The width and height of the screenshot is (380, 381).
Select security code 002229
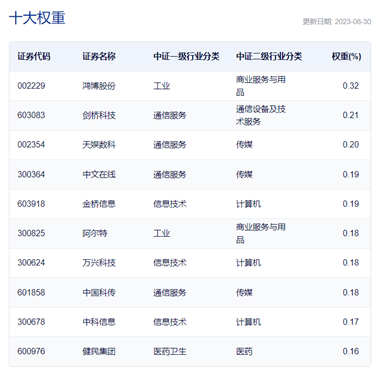[x=31, y=86]
